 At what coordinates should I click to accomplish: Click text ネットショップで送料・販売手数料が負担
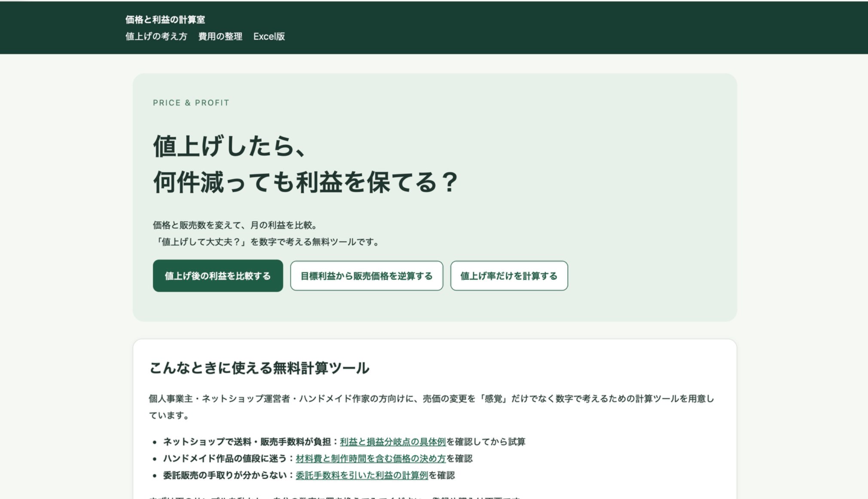(247, 442)
